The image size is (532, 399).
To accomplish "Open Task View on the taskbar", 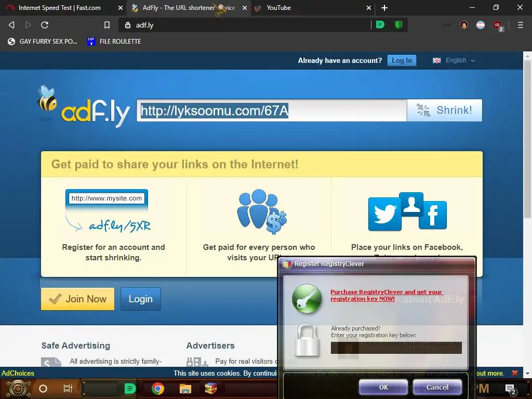I will tap(68, 389).
